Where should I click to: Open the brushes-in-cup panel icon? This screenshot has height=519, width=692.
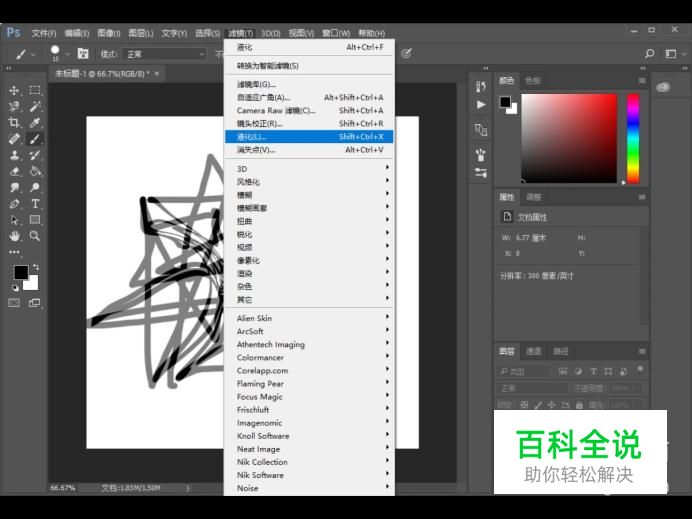pos(481,155)
